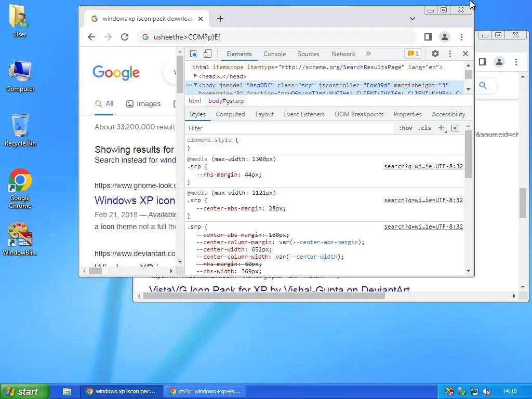Toggle the side panel in front Chrome

pos(428,37)
